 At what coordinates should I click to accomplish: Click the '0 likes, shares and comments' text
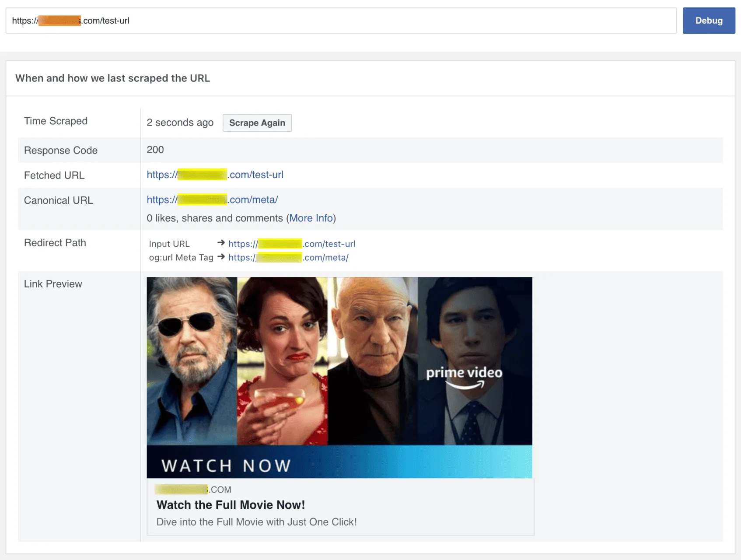[x=215, y=218]
